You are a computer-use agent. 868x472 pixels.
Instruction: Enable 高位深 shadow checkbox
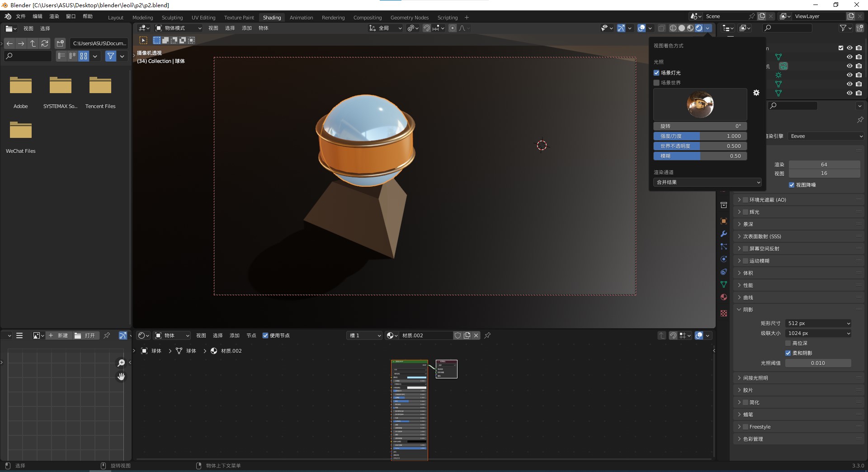tap(788, 343)
